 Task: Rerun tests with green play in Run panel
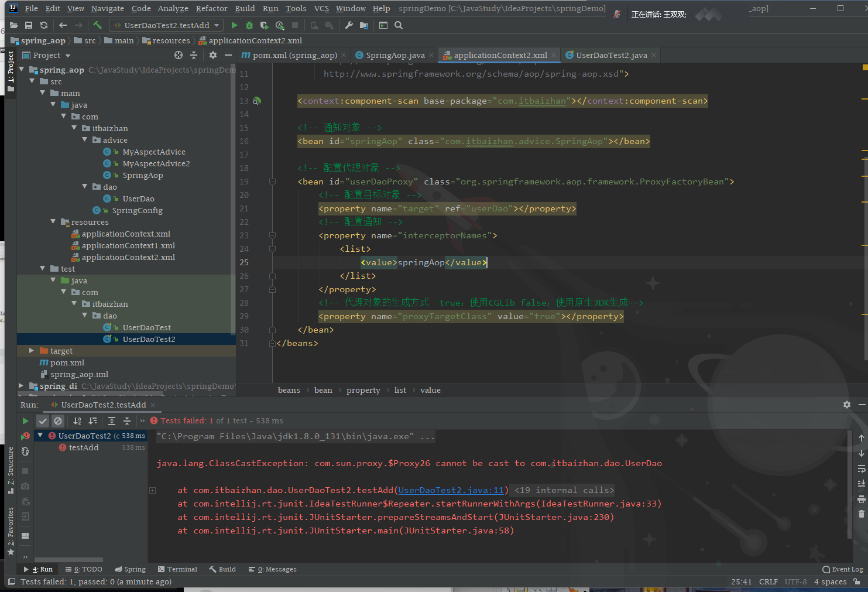25,421
